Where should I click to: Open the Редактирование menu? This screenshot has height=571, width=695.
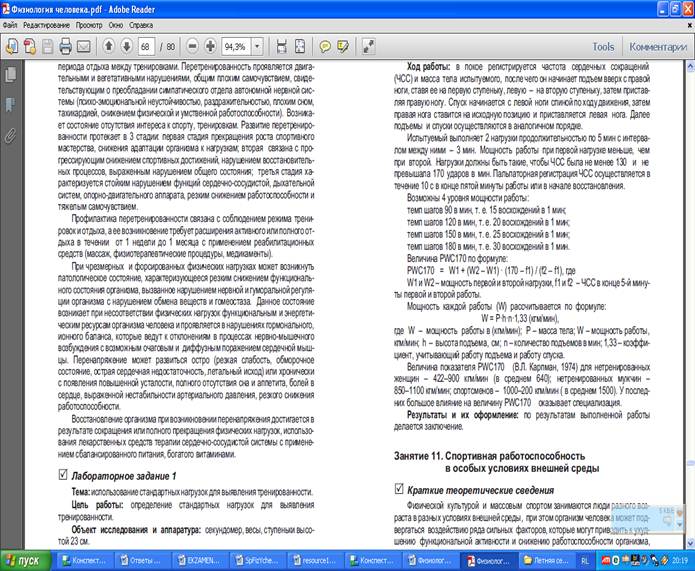pyautogui.click(x=47, y=25)
